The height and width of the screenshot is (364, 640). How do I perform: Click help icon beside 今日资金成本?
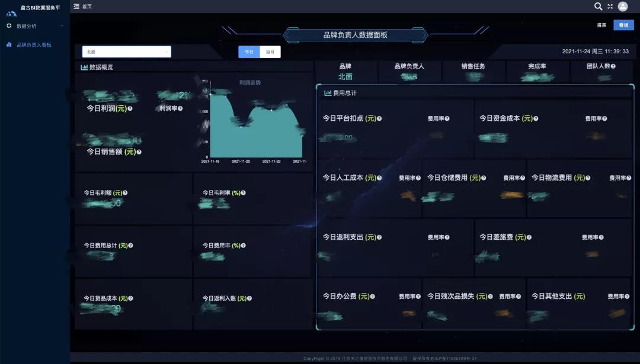coord(536,118)
